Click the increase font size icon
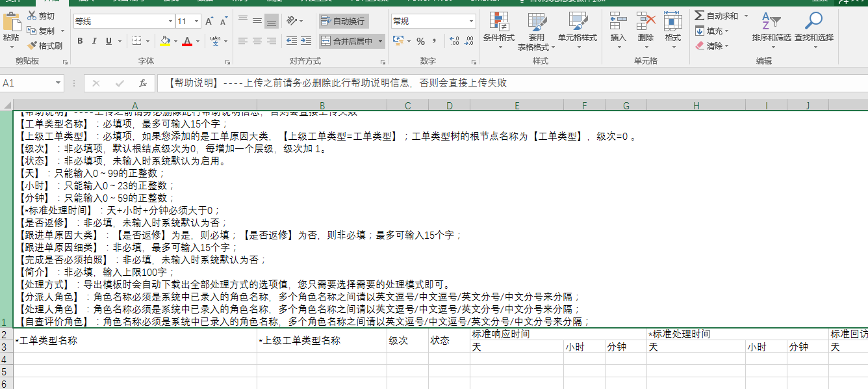This screenshot has width=868, height=389. pos(209,21)
